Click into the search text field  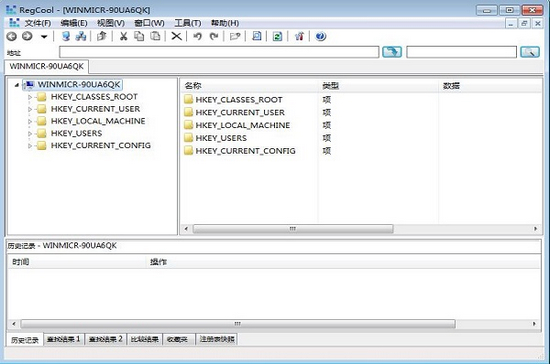(462, 52)
